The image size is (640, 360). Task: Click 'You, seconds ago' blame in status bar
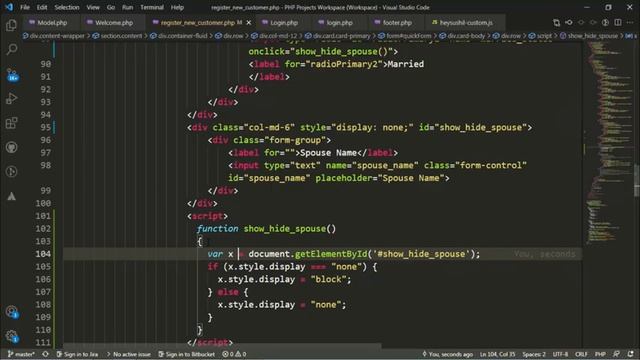tap(447, 354)
